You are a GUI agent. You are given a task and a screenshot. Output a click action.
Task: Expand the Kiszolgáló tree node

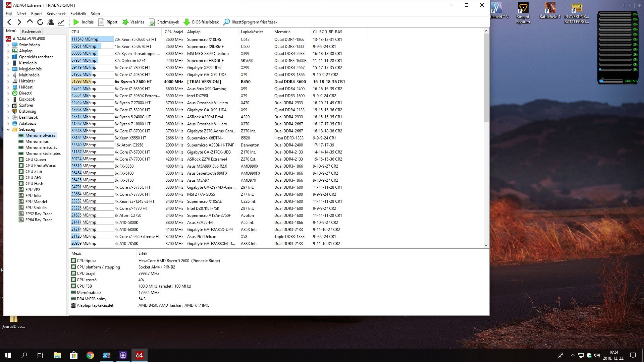click(8, 63)
